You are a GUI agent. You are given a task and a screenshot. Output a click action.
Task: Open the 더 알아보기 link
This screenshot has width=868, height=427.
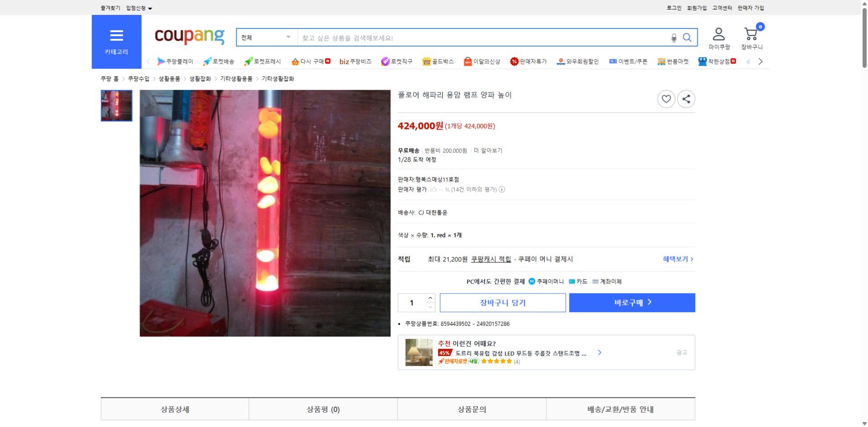coord(487,151)
